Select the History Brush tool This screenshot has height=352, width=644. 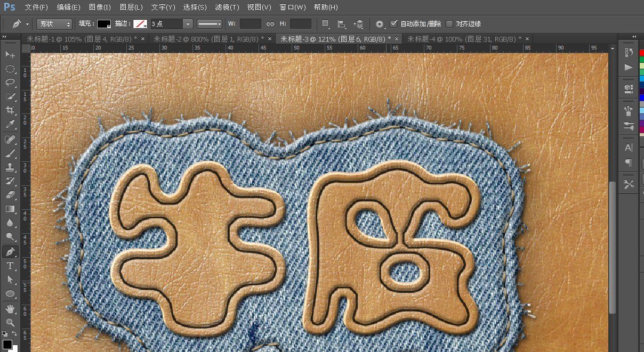point(10,181)
